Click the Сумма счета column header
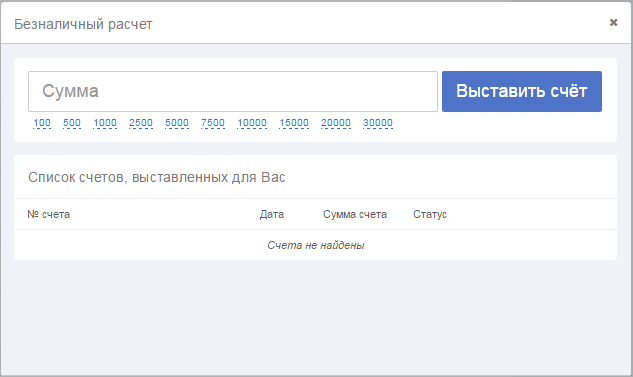The image size is (633, 377). point(355,214)
